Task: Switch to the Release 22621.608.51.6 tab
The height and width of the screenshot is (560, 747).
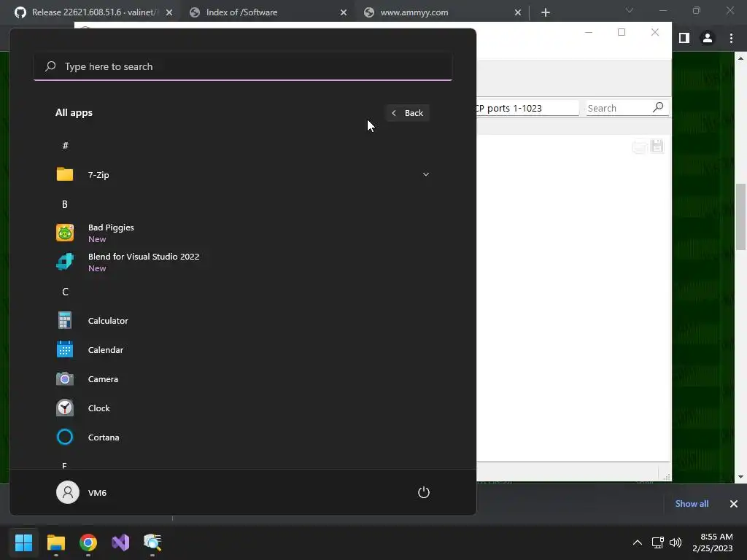Action: [93, 12]
